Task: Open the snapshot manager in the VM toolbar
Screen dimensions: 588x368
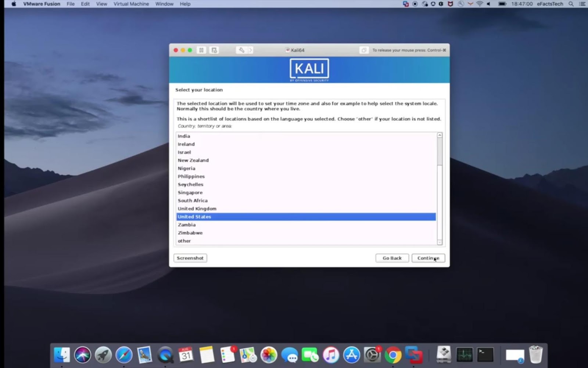Action: [x=214, y=50]
